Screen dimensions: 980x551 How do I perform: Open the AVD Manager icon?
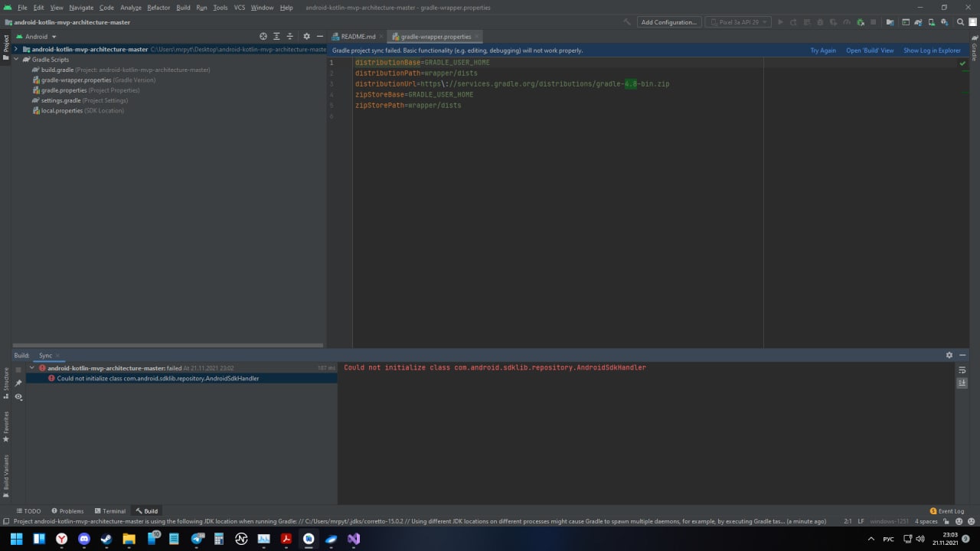click(x=932, y=22)
